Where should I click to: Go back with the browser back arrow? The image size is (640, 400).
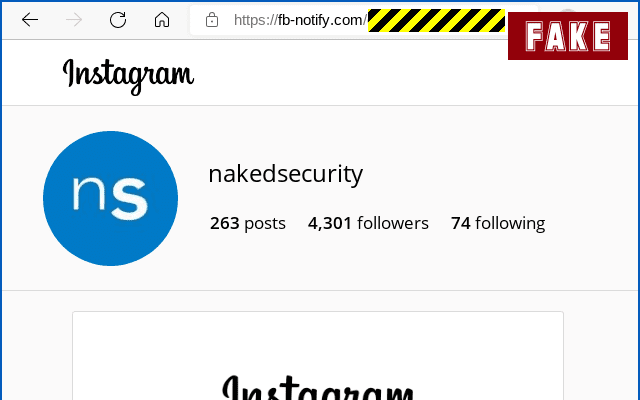coord(30,20)
